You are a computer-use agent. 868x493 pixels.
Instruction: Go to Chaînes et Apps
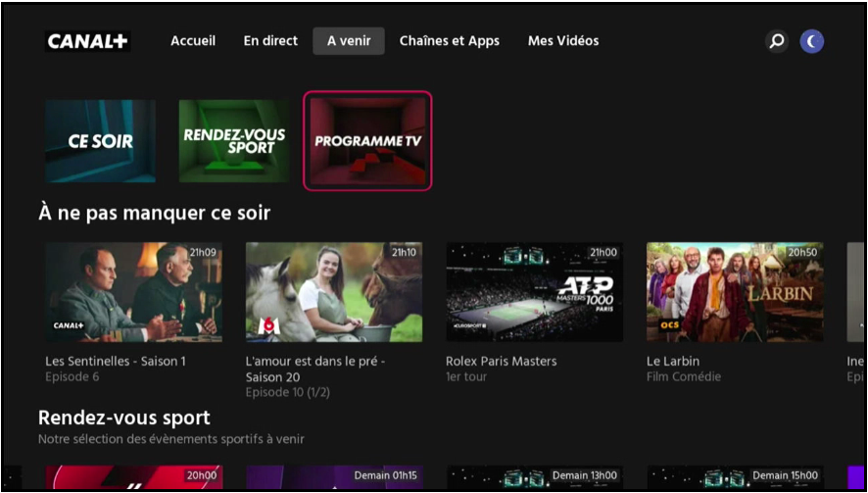coord(450,41)
